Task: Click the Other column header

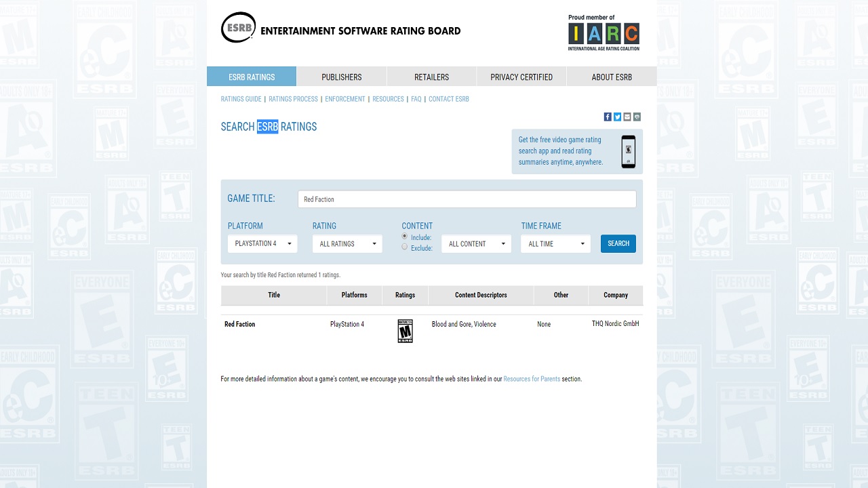Action: 561,295
